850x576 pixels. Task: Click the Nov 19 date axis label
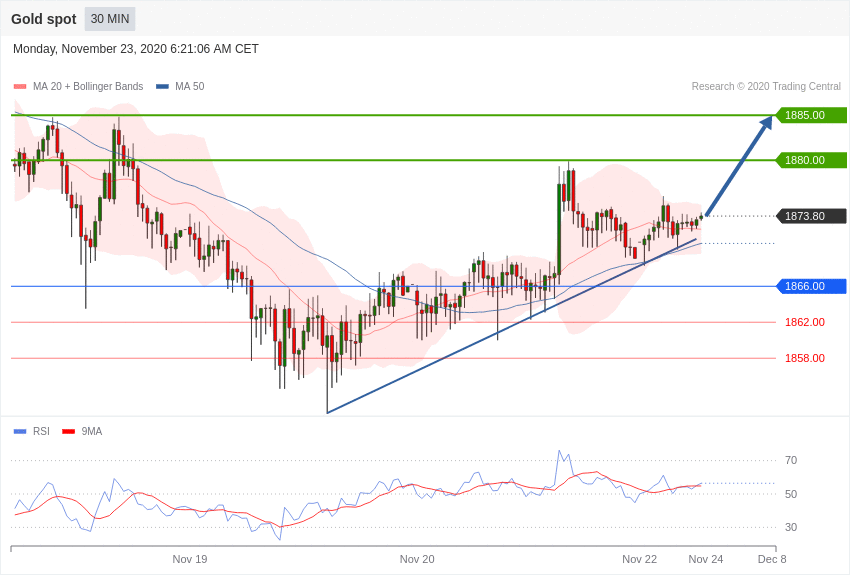click(190, 559)
